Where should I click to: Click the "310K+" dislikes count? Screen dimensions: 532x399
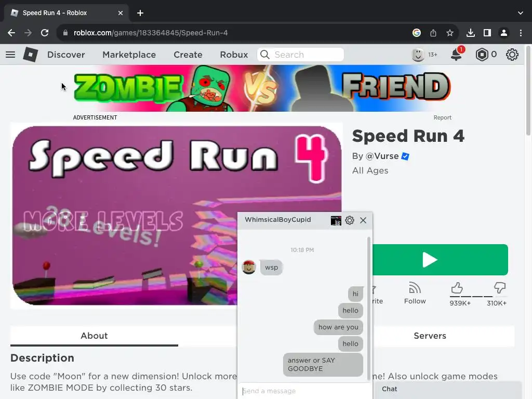click(x=497, y=303)
